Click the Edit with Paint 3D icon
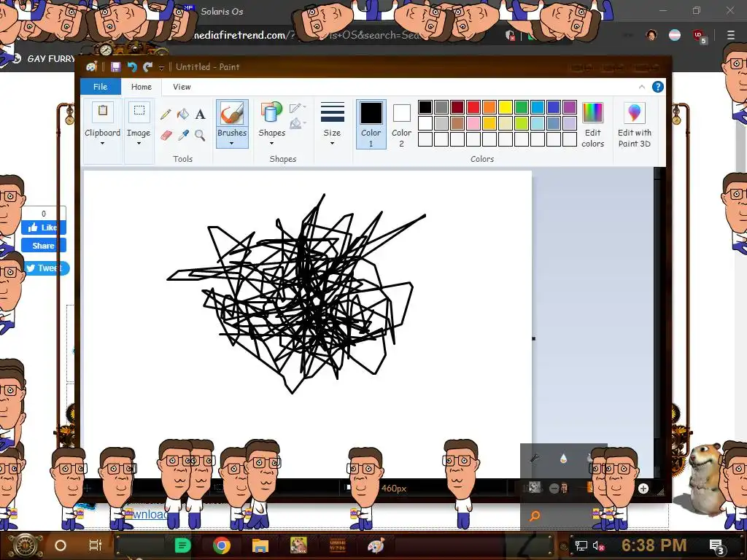This screenshot has height=560, width=747. coord(634,113)
